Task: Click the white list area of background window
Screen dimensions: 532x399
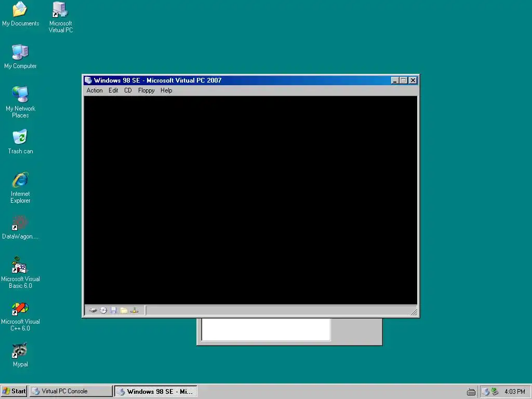Action: pyautogui.click(x=266, y=329)
